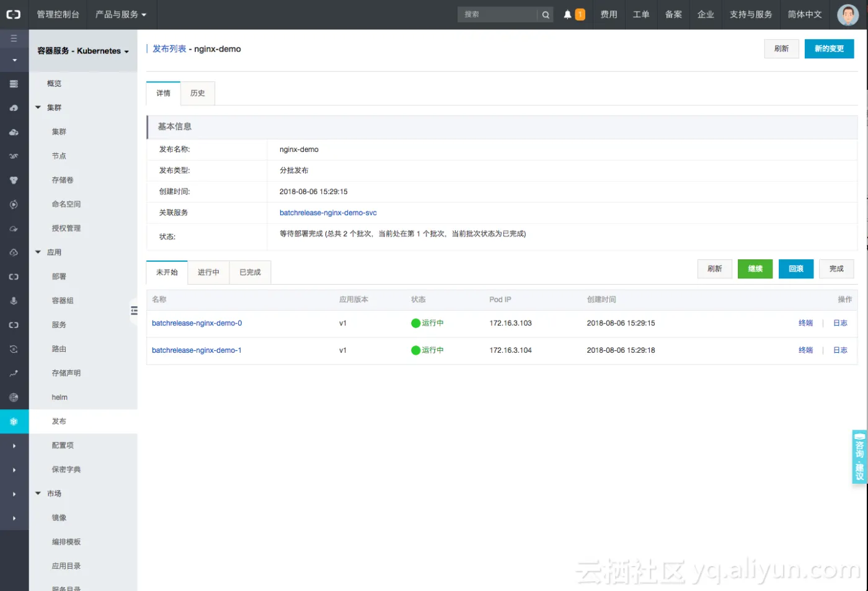The image size is (868, 591).
Task: Click the 完成 button
Action: tap(836, 269)
